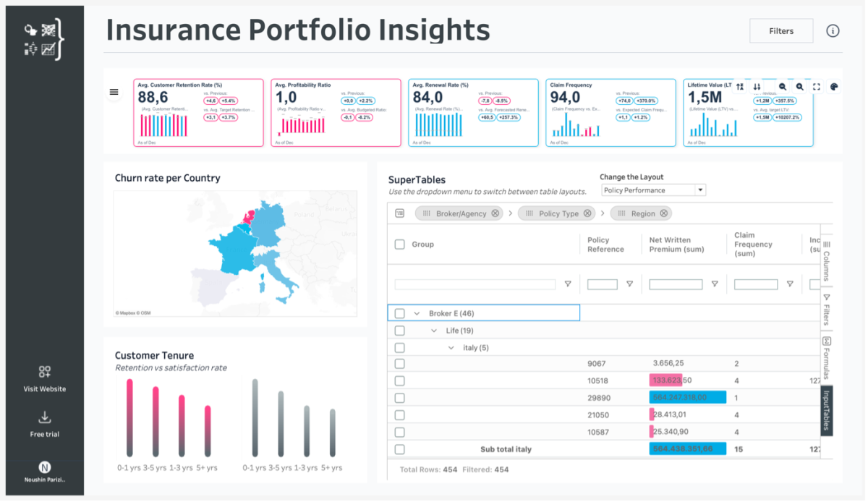Viewport: 868px width, 502px height.
Task: Click the zoom out magnifier icon
Action: click(x=782, y=87)
